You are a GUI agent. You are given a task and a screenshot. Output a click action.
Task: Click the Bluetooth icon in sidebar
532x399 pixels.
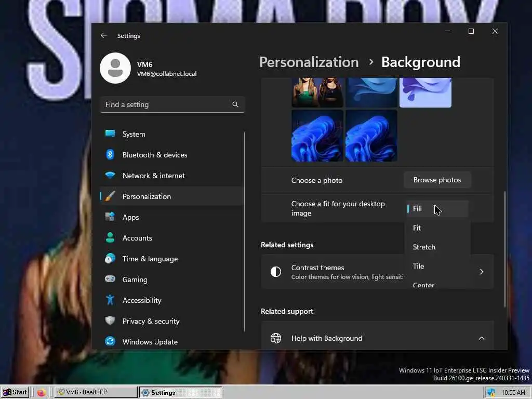(x=110, y=154)
